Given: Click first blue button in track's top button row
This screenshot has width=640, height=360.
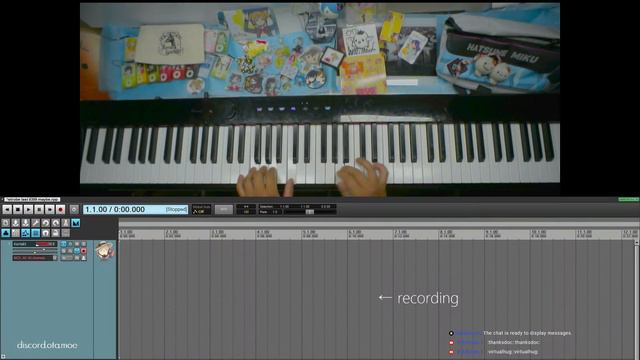Looking at the screenshot, I should click(x=63, y=244).
